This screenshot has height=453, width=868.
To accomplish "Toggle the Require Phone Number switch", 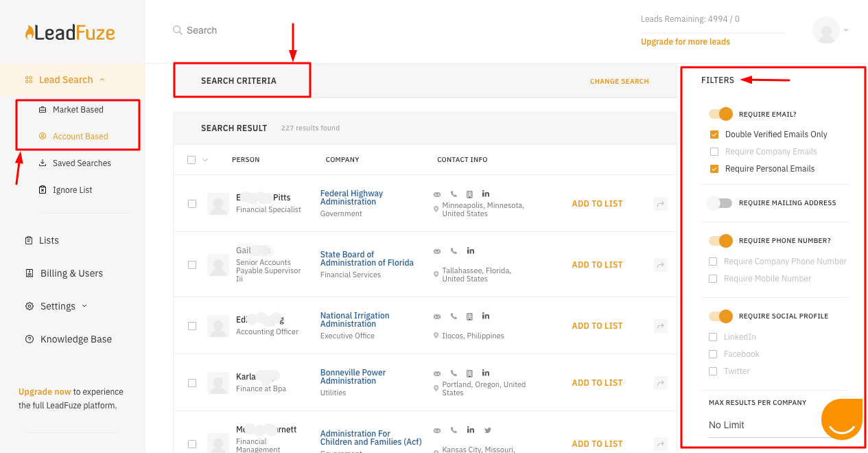I will [721, 241].
